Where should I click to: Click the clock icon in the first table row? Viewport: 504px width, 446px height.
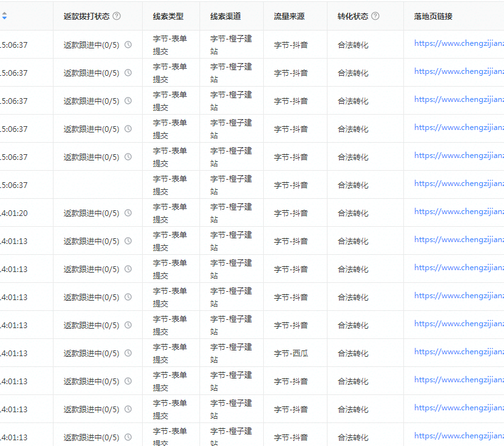[128, 45]
